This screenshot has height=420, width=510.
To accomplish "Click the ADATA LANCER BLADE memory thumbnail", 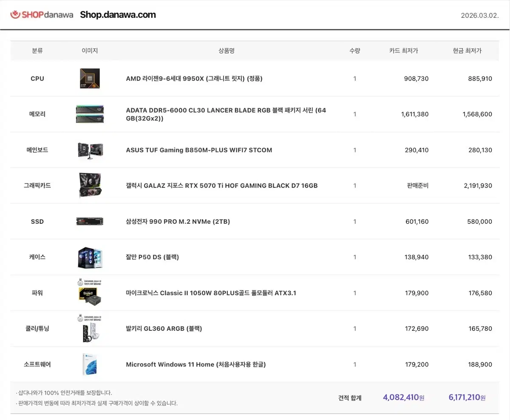I will pyautogui.click(x=90, y=114).
